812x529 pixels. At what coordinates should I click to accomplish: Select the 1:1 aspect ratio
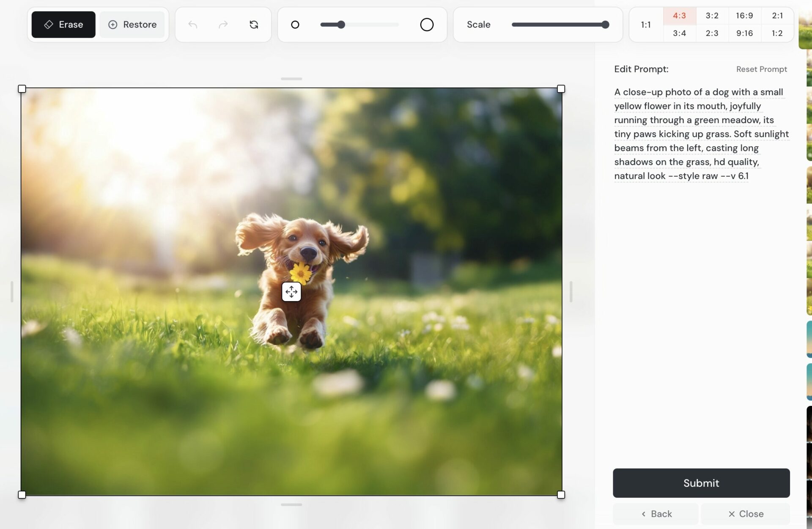[646, 25]
